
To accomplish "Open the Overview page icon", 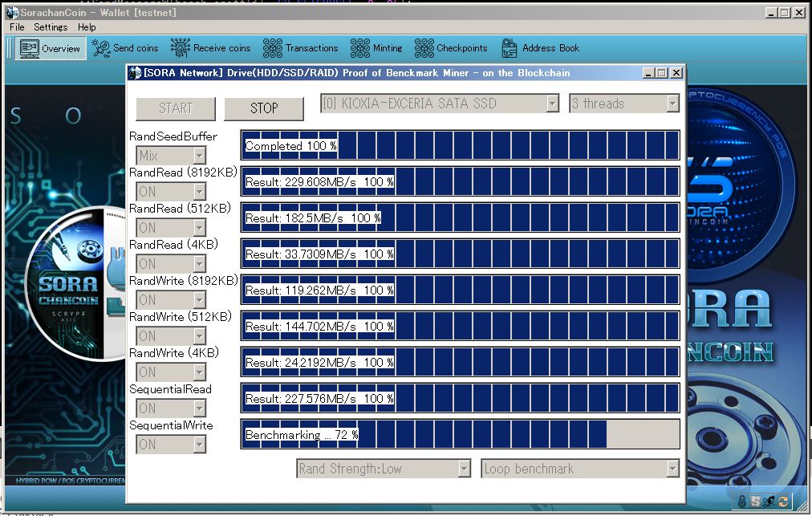I will 29,48.
